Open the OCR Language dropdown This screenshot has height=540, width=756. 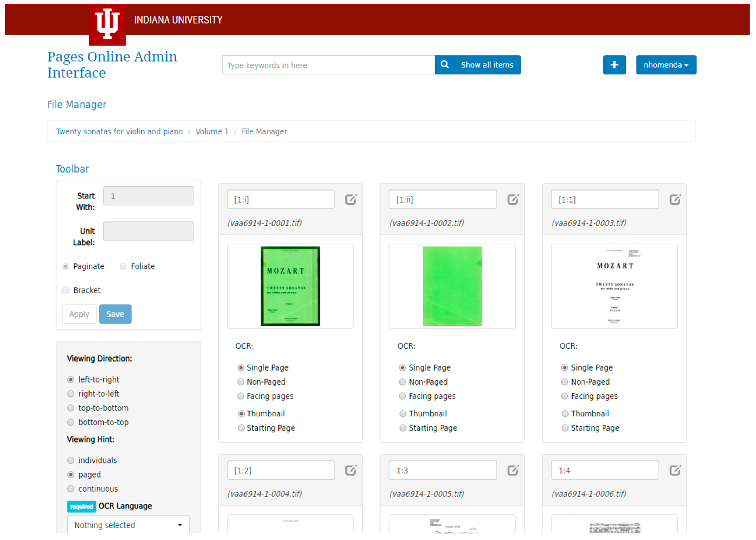pyautogui.click(x=128, y=525)
